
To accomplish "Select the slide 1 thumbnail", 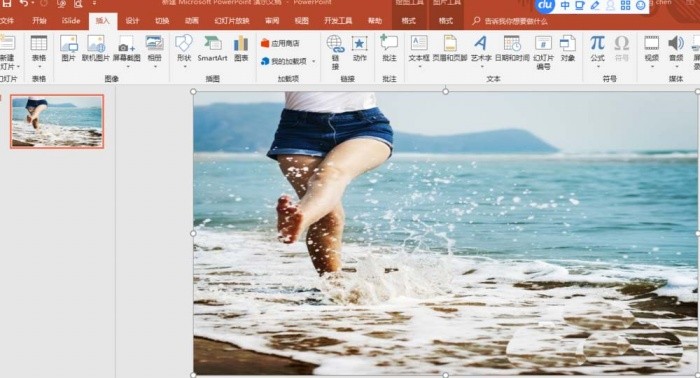I will (57, 121).
